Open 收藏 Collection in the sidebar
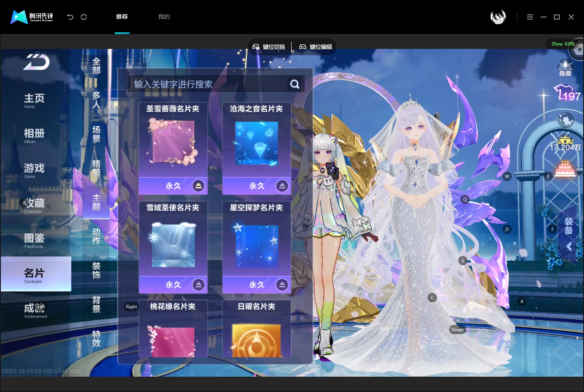The image size is (584, 392). (x=34, y=205)
